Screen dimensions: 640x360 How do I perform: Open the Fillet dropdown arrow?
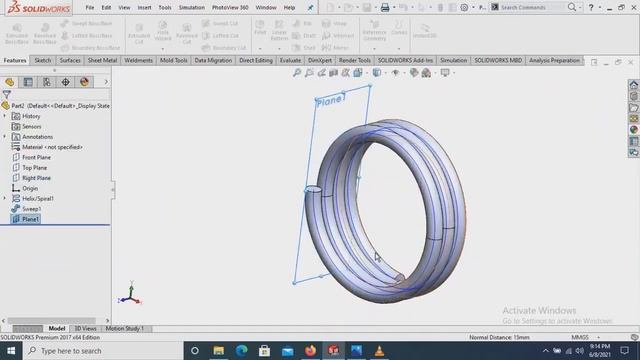coord(260,49)
